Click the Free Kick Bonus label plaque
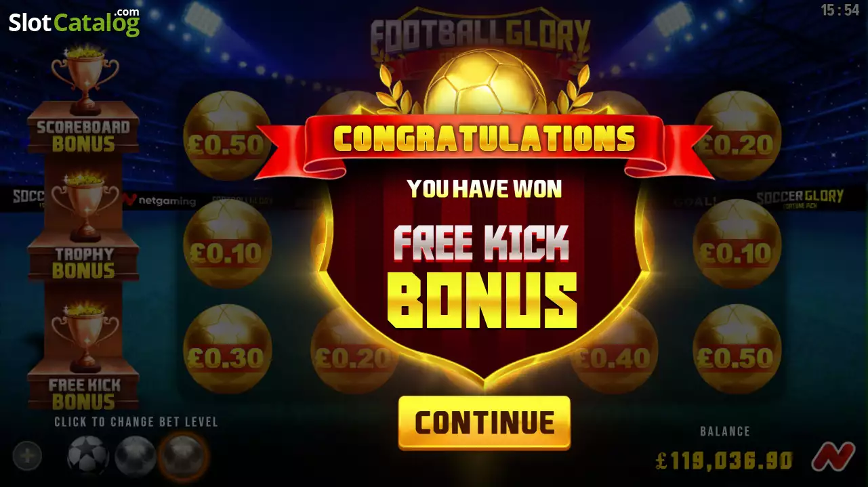This screenshot has width=868, height=487. (x=83, y=394)
